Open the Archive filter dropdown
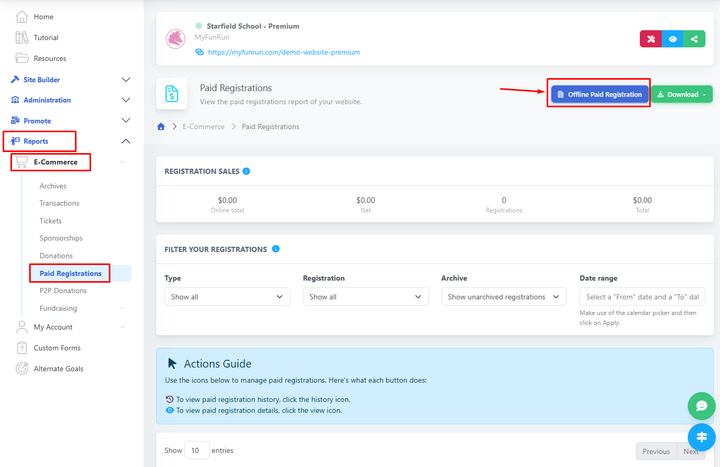The width and height of the screenshot is (720, 467). pyautogui.click(x=503, y=297)
